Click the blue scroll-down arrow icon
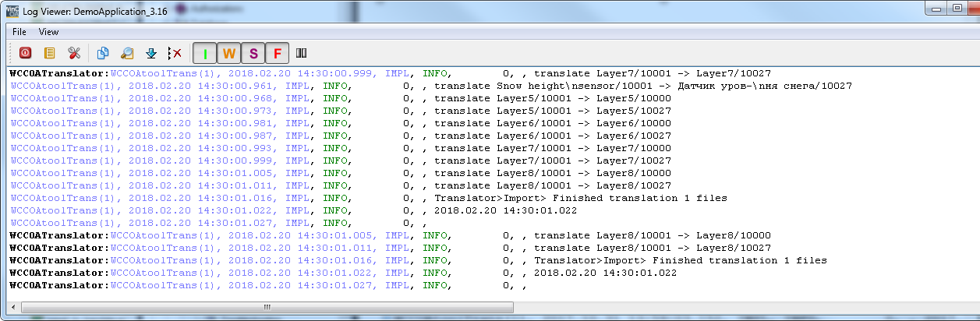 coord(151,53)
